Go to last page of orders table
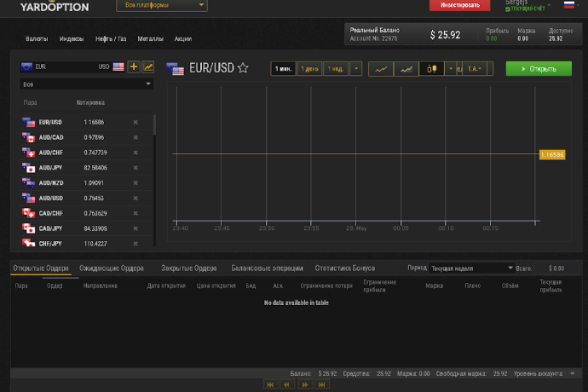588x392 pixels. click(322, 384)
